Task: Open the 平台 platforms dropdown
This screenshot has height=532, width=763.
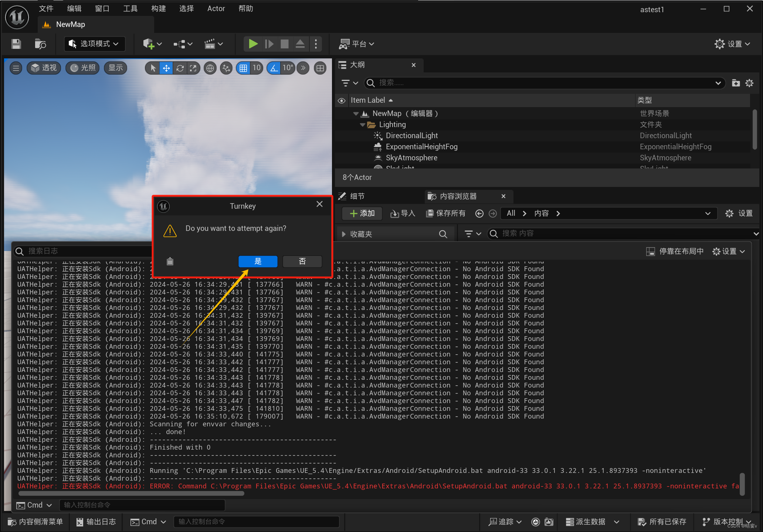Action: tap(357, 44)
